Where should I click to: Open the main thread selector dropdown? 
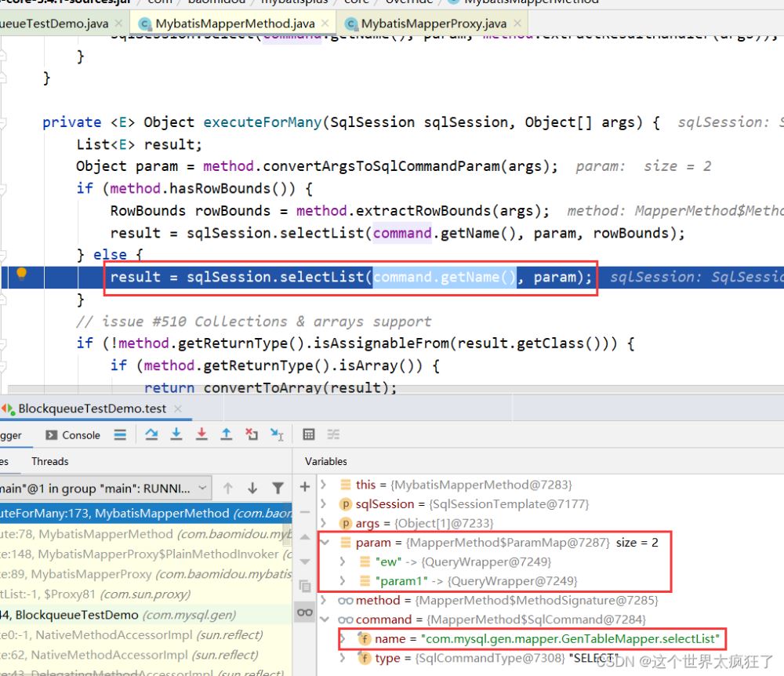coord(104,488)
